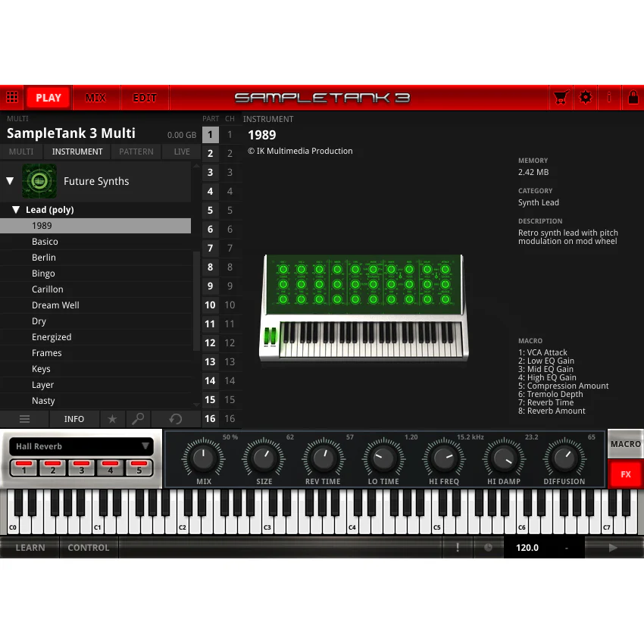Screen dimensions: 644x644
Task: Click MIDI channel 5 value
Action: (230, 211)
